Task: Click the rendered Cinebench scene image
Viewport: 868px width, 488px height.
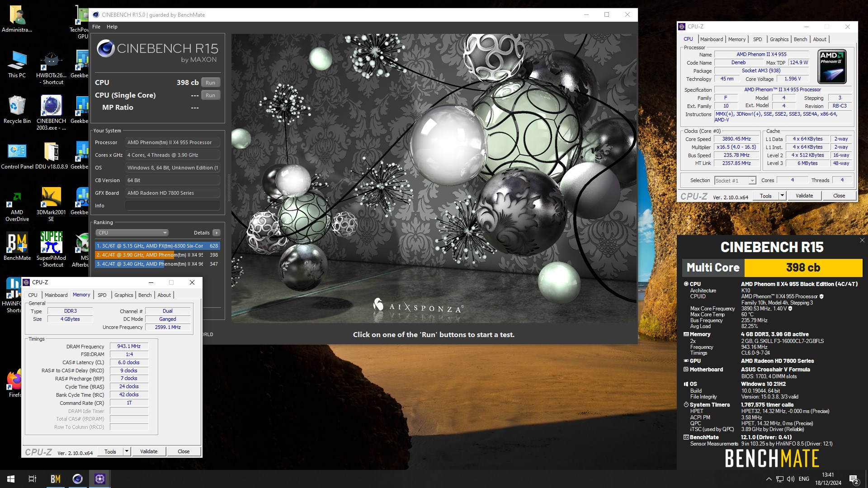Action: click(x=434, y=178)
